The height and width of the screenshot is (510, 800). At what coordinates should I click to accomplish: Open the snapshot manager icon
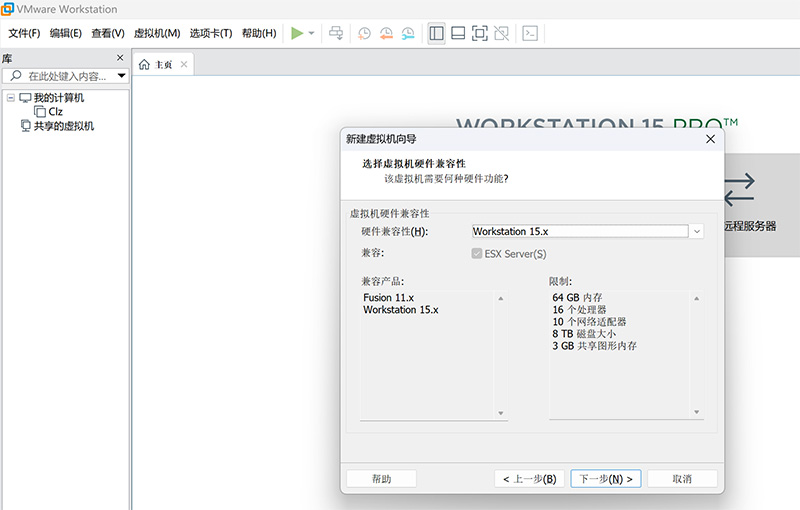click(408, 34)
